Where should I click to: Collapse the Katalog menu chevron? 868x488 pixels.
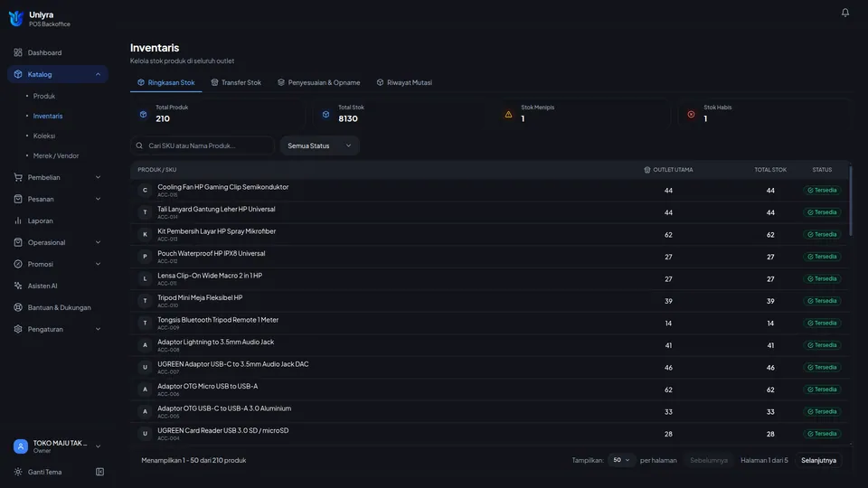click(x=98, y=74)
